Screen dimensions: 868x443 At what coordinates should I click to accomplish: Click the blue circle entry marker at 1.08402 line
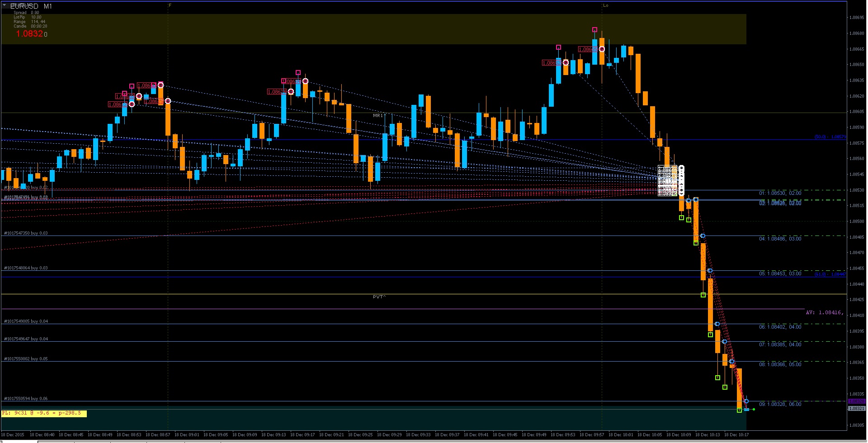pyautogui.click(x=717, y=324)
